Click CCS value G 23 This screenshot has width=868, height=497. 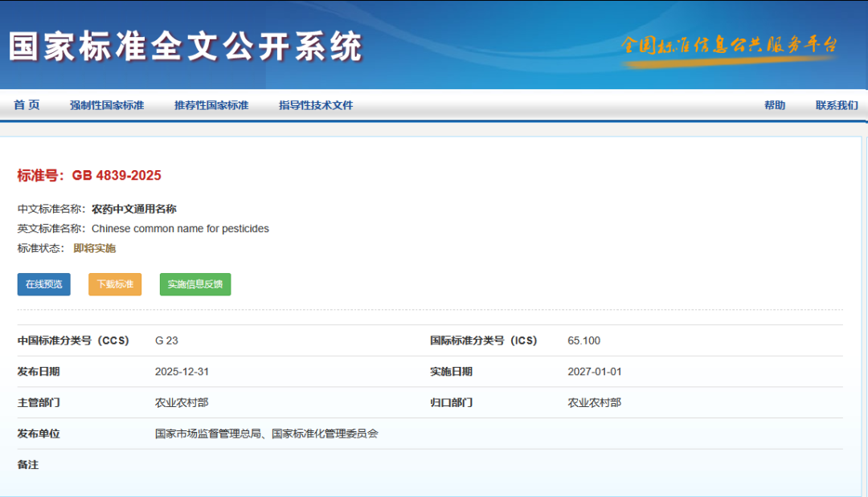pos(166,340)
